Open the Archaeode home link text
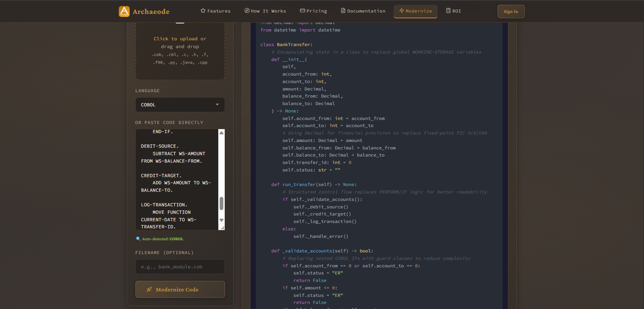Image resolution: width=644 pixels, height=309 pixels. click(151, 12)
